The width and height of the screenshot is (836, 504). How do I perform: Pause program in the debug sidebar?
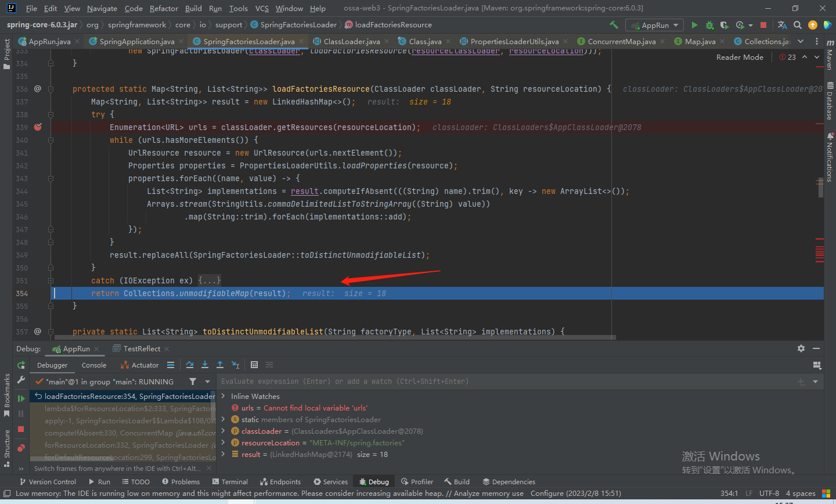point(21,413)
